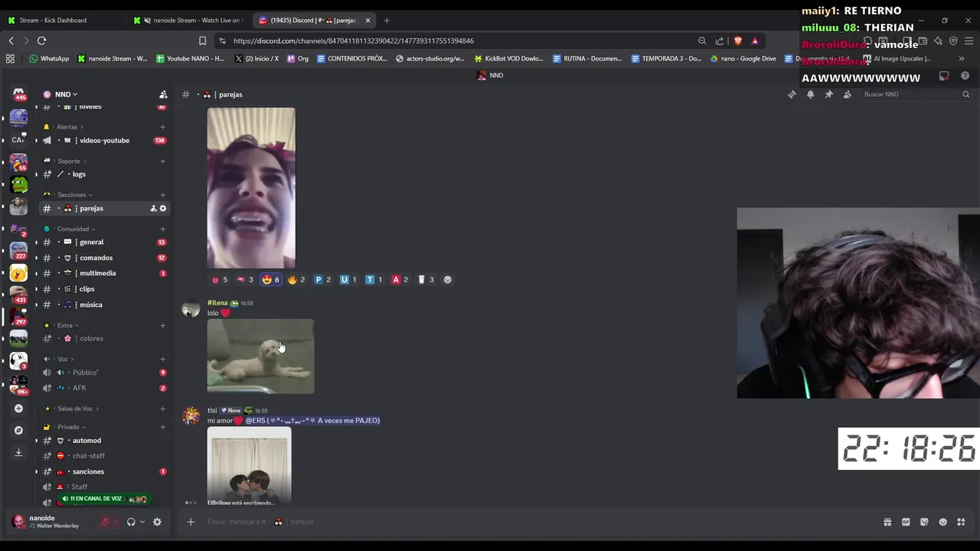The width and height of the screenshot is (980, 551).
Task: Open apps launcher icon in message bar
Action: [x=961, y=522]
